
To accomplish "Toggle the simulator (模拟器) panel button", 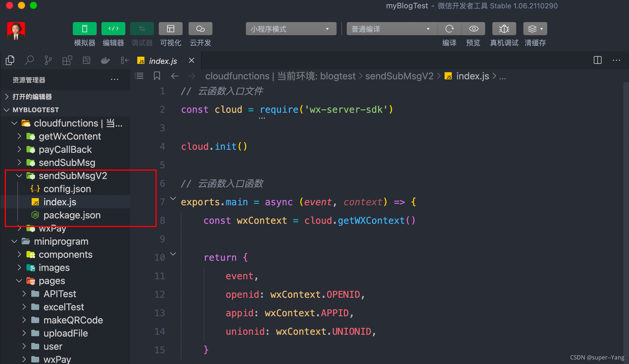I will pos(84,29).
